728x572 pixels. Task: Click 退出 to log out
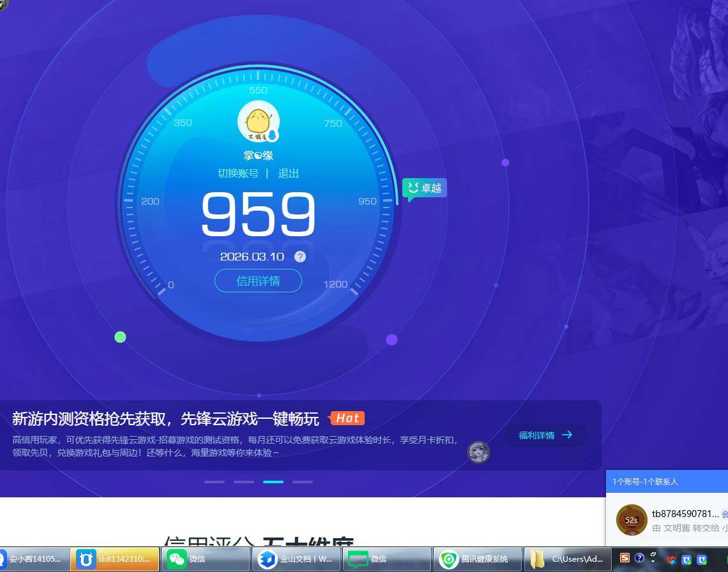pyautogui.click(x=288, y=173)
